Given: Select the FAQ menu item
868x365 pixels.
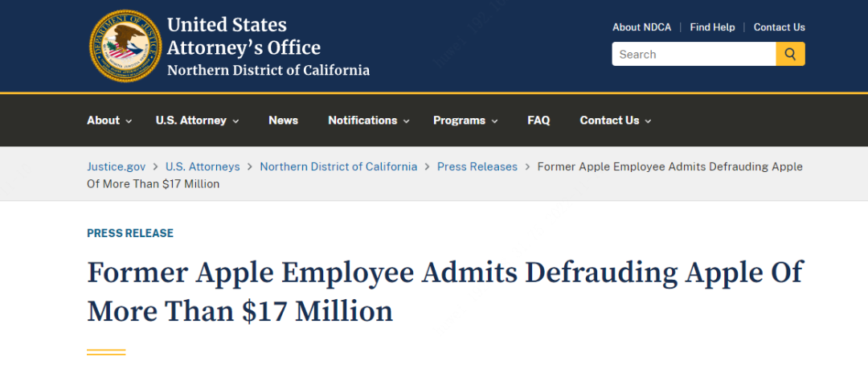Looking at the screenshot, I should tap(538, 121).
